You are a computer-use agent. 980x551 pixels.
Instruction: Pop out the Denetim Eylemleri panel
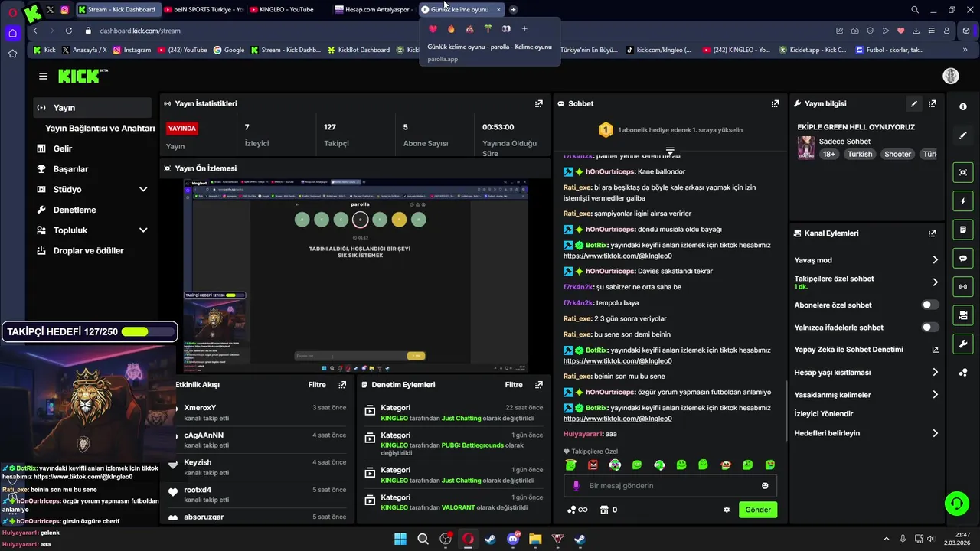coord(539,385)
